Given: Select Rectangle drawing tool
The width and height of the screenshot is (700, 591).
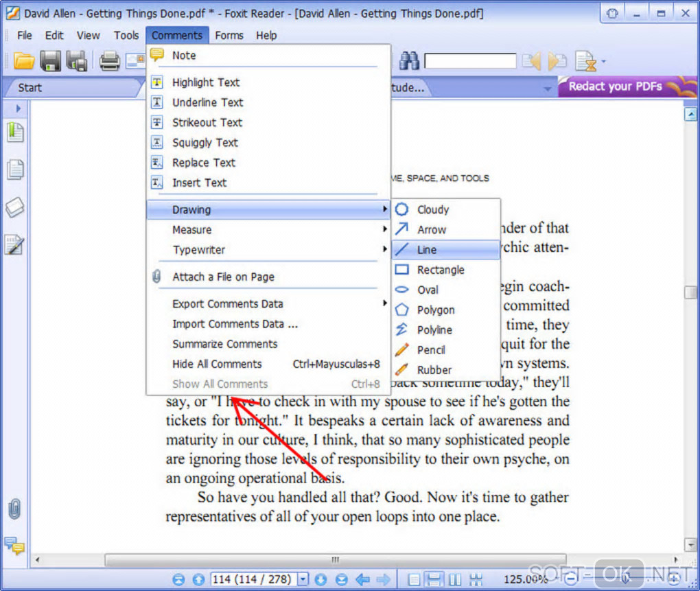Looking at the screenshot, I should (446, 270).
